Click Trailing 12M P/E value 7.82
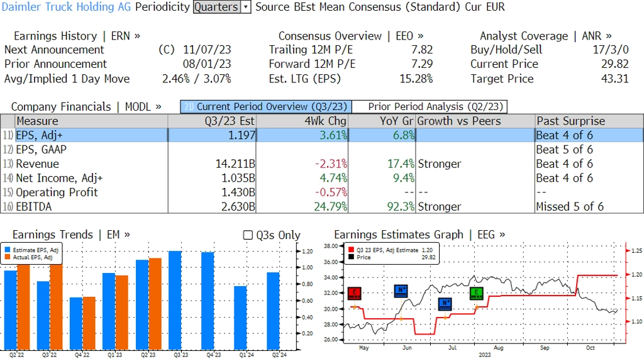644x361 pixels. [422, 50]
